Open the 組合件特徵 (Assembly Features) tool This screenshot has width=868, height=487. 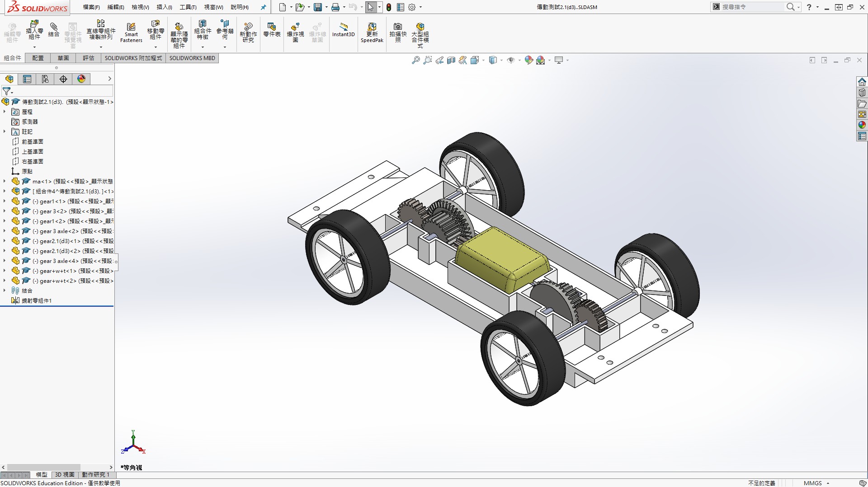[203, 29]
